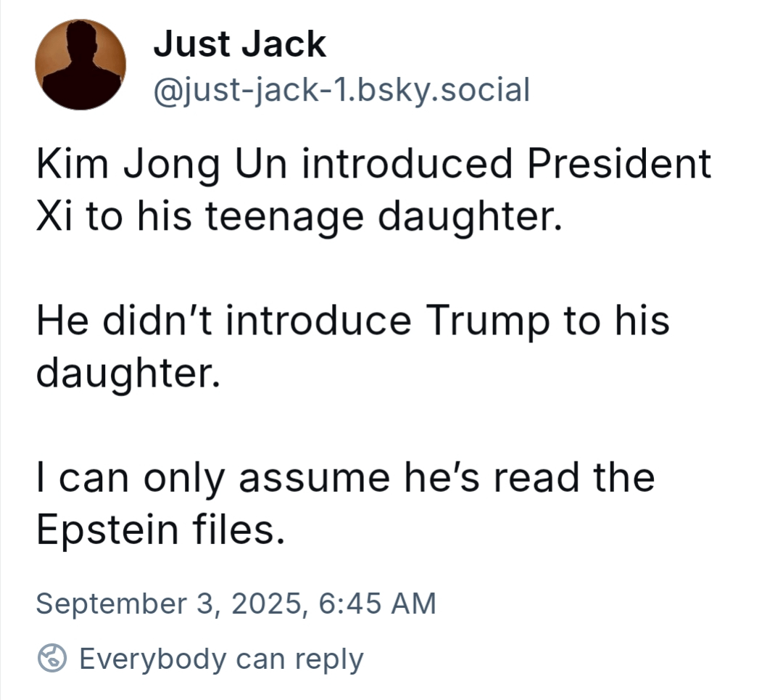
Task: Click the bsky.social portion of the handle
Action: pos(444,91)
